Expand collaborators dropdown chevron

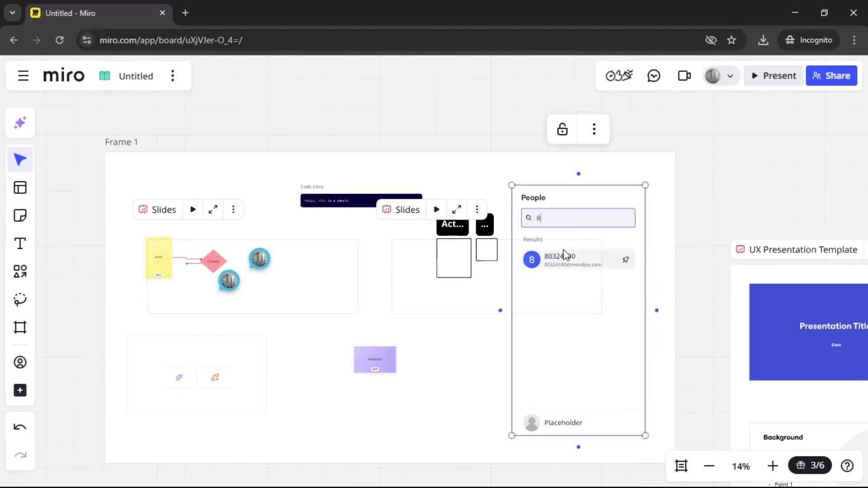(730, 76)
